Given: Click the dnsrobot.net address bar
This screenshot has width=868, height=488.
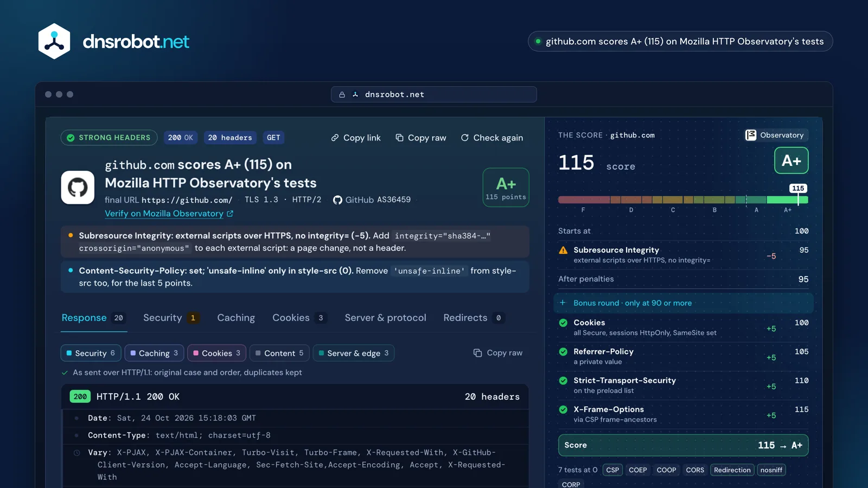Looking at the screenshot, I should 434,94.
